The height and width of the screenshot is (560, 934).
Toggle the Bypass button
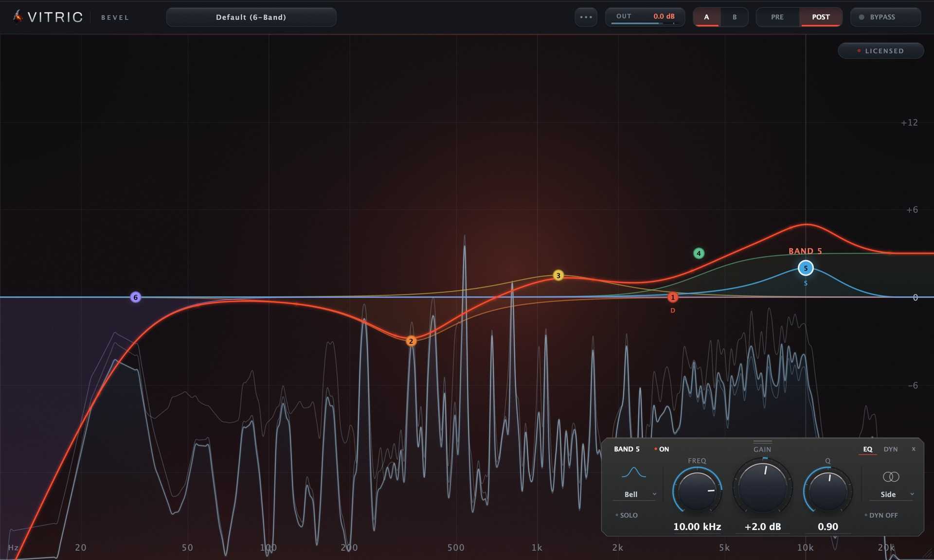[885, 17]
